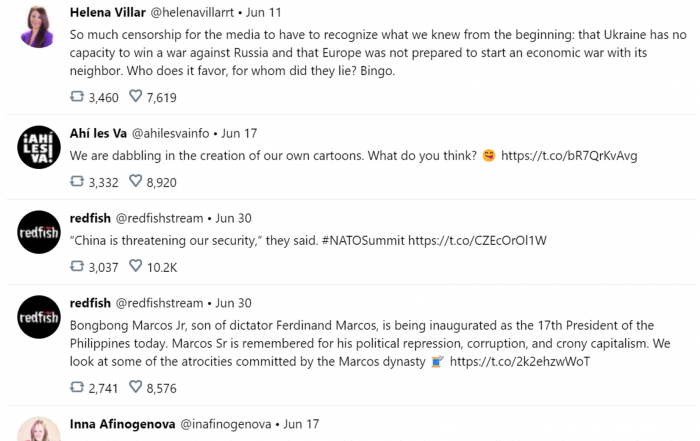Image resolution: width=700 pixels, height=441 pixels.
Task: Open redfish avatar on Marcos tweet
Action: coord(39,317)
